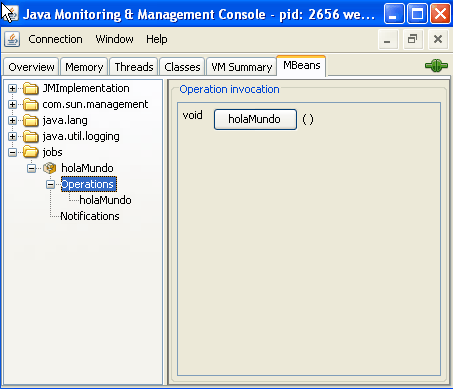Switch to the Threads tab

pyautogui.click(x=134, y=67)
